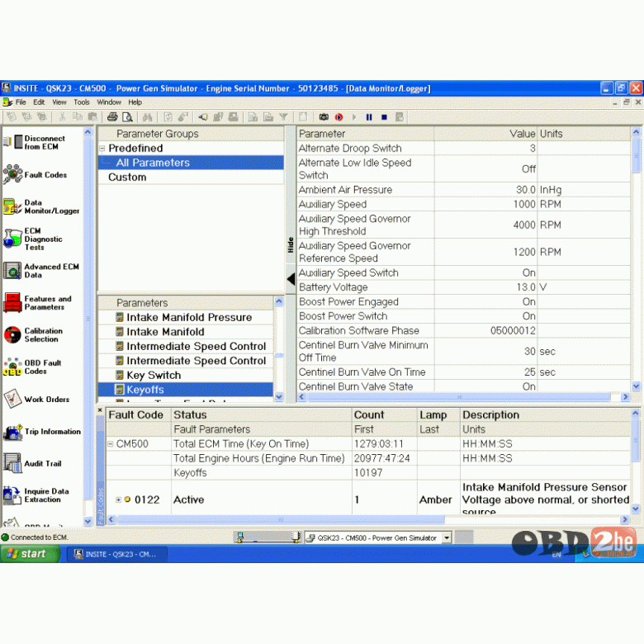Open Fault Codes from the sidebar
The width and height of the screenshot is (644, 644).
pyautogui.click(x=35, y=174)
